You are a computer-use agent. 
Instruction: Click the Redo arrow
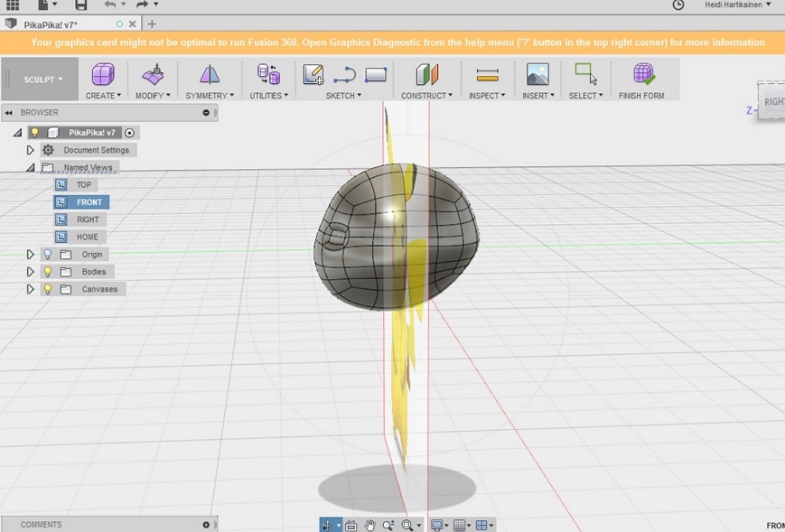coord(142,5)
